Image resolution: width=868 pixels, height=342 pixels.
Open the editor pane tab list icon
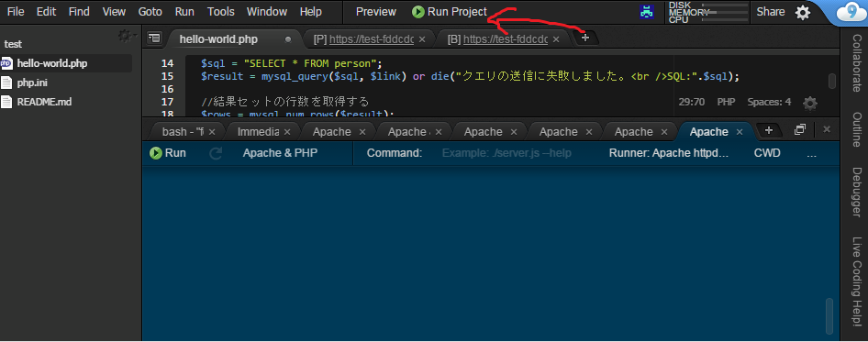coord(154,39)
